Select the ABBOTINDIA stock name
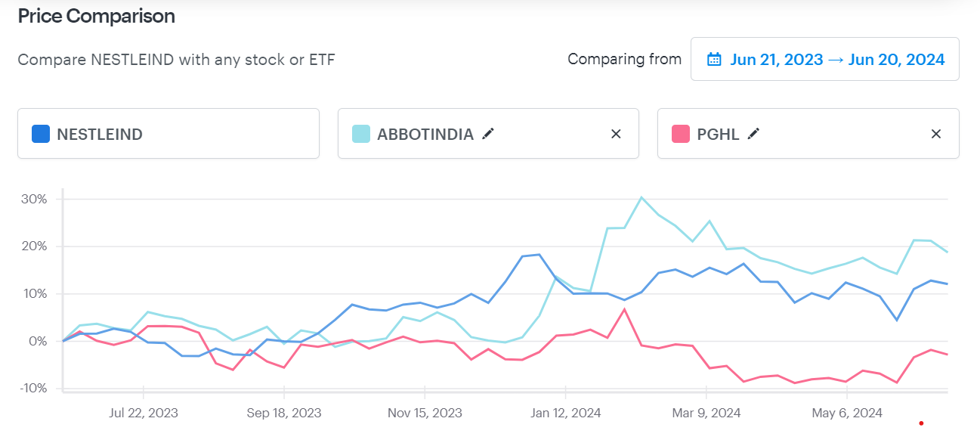The image size is (980, 443). pyautogui.click(x=425, y=135)
